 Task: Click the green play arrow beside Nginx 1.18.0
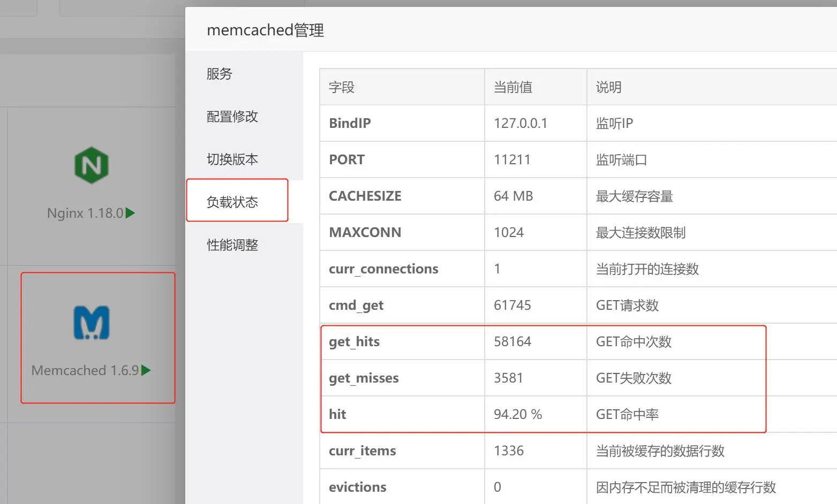tap(130, 213)
